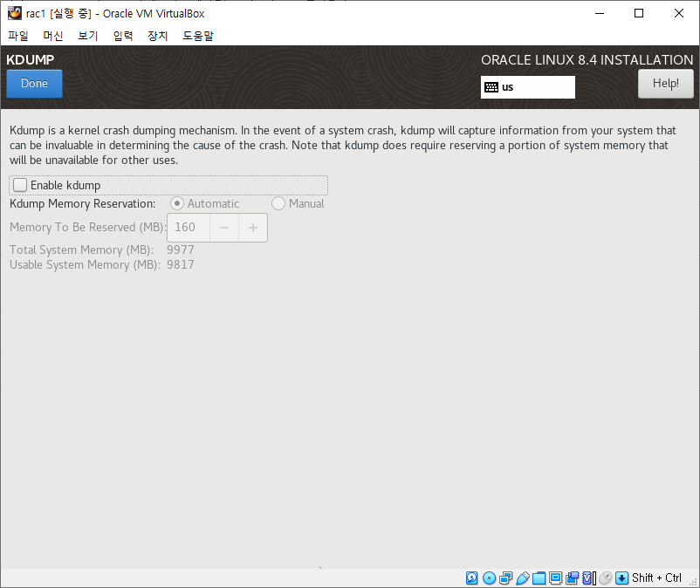Image resolution: width=700 pixels, height=588 pixels.
Task: Click the ORACLE LINUX 8.4 INSTALLATION title
Action: pyautogui.click(x=587, y=60)
